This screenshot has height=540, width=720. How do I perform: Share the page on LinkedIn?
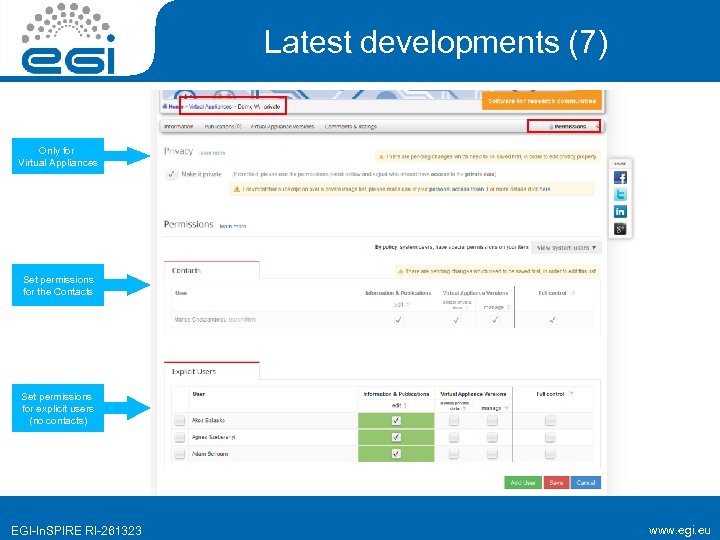(x=620, y=211)
